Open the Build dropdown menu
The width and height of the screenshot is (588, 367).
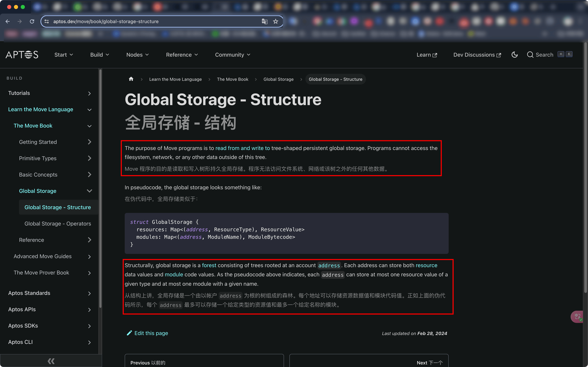100,55
